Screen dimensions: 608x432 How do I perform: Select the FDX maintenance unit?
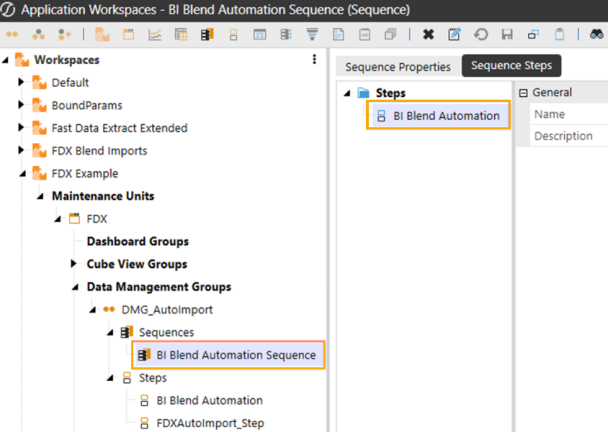(97, 219)
